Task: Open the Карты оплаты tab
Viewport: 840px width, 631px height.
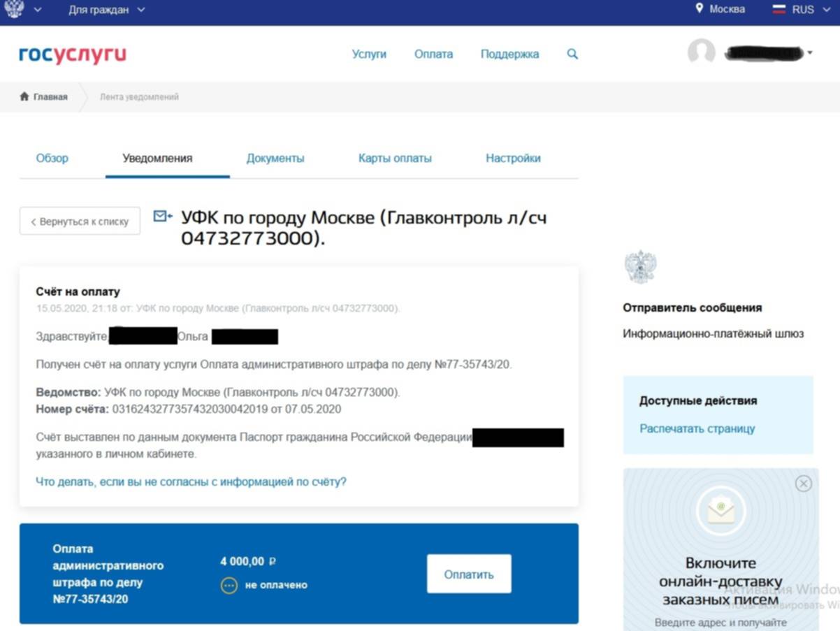Action: pos(395,159)
